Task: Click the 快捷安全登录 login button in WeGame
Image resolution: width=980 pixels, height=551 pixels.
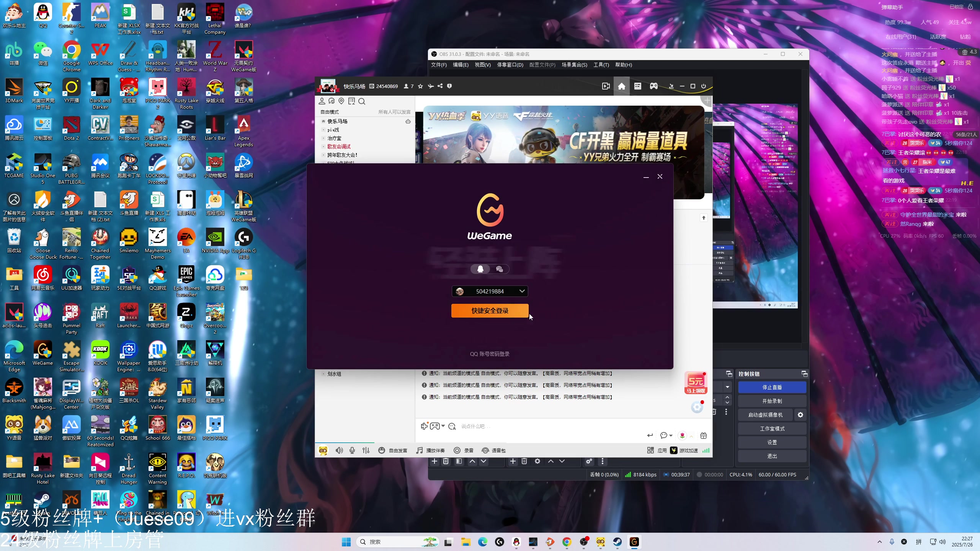Action: [490, 311]
